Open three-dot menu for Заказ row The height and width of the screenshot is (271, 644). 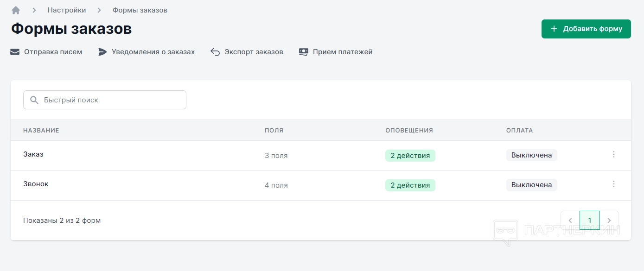click(x=614, y=154)
